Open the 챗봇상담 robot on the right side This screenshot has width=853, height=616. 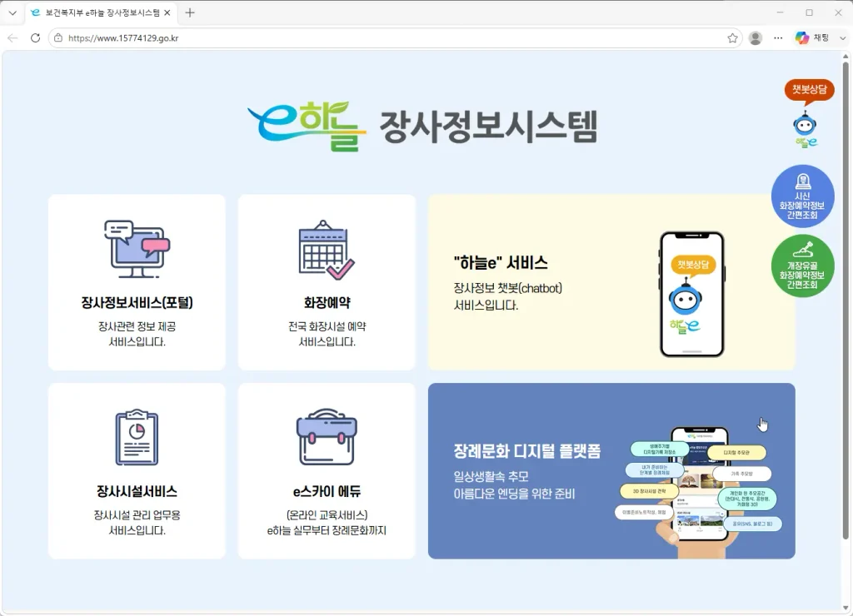pos(806,129)
